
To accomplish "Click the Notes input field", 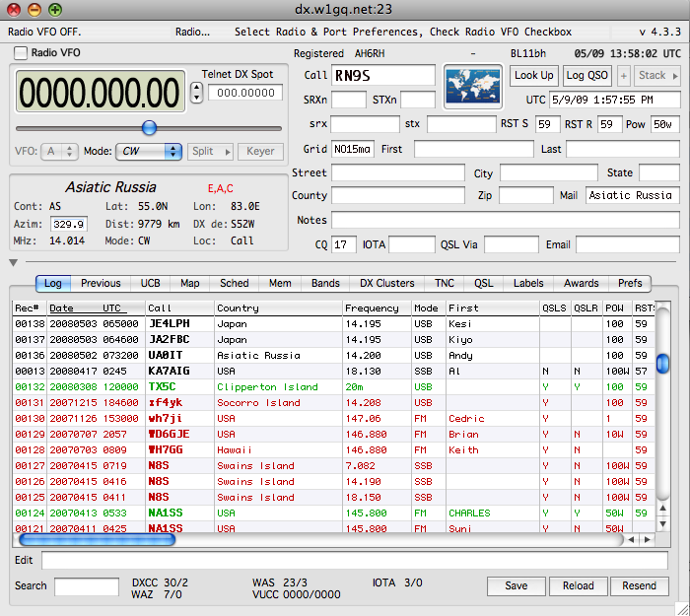I will (x=505, y=220).
